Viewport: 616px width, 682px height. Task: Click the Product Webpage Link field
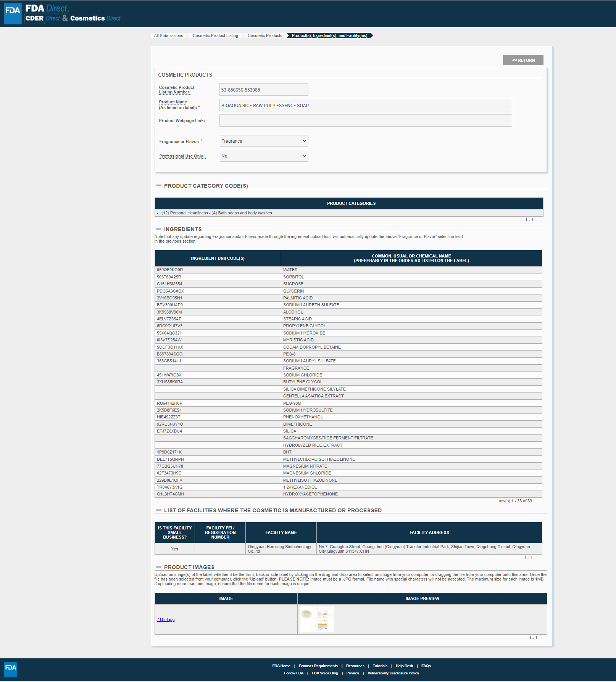coord(365,121)
